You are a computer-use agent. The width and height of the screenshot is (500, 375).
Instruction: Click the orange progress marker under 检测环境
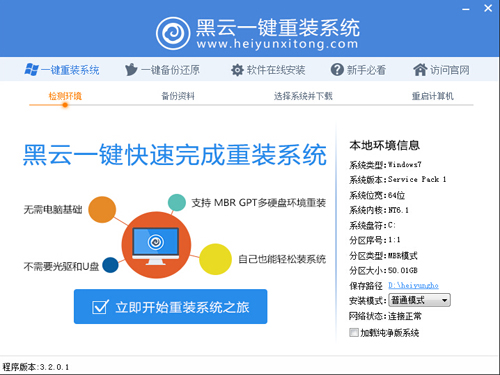pos(65,105)
